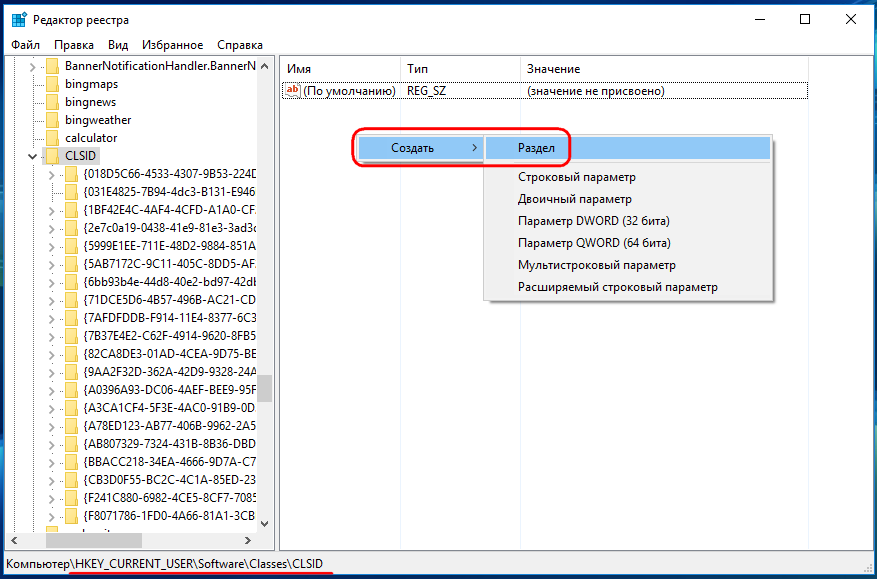The height and width of the screenshot is (579, 877).
Task: Click folder icon of {A3CA1CF4-5F3E-4AC0 key
Action: (x=71, y=408)
